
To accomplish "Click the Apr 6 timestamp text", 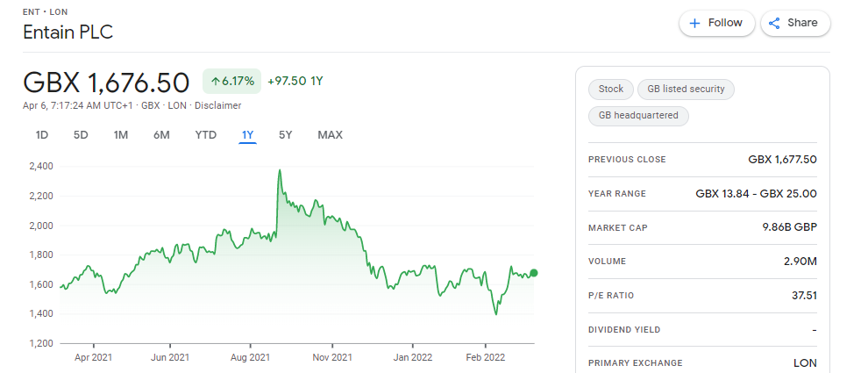I will tap(78, 105).
